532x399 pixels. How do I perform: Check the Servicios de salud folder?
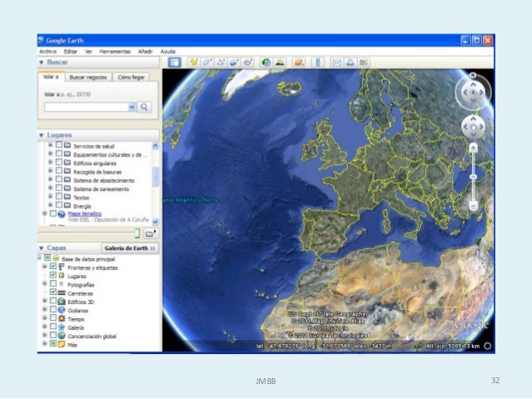click(59, 145)
